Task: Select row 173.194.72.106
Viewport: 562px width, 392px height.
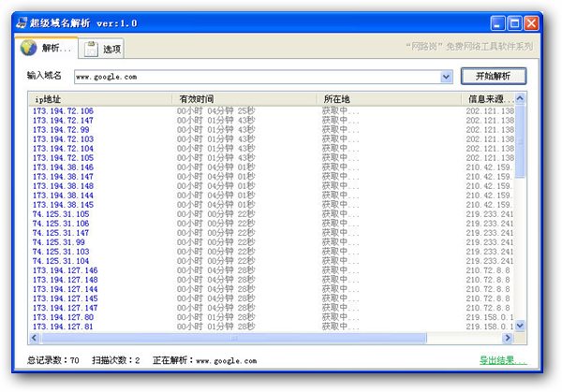Action: point(272,111)
